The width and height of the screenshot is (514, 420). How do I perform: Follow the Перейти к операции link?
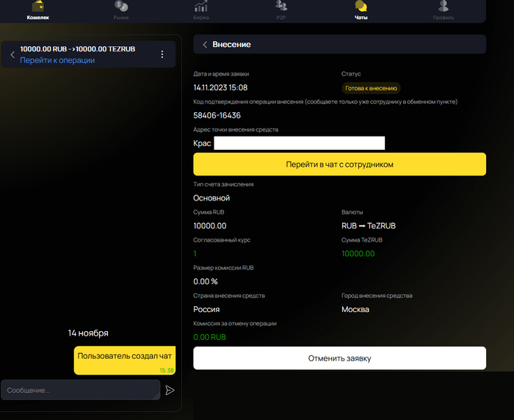tap(57, 60)
